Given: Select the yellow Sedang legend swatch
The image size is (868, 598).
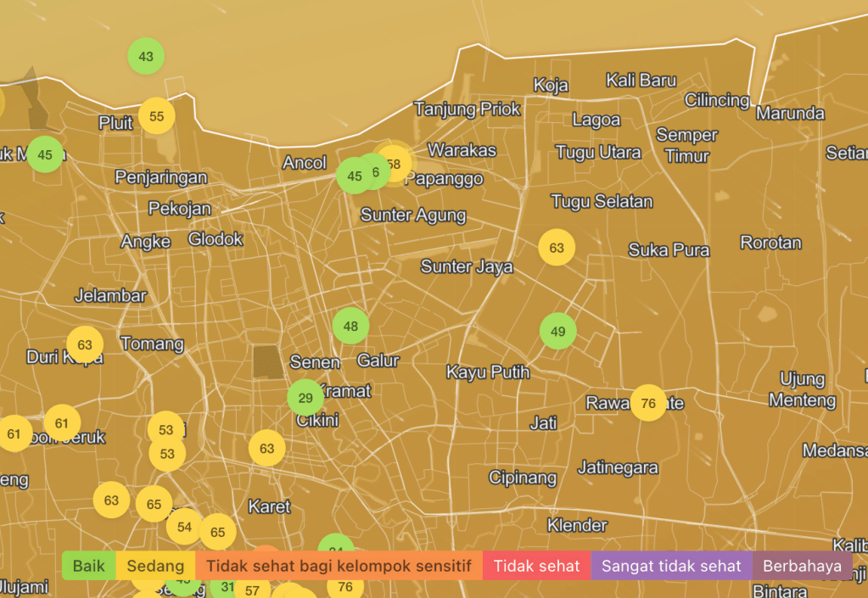Looking at the screenshot, I should point(155,566).
